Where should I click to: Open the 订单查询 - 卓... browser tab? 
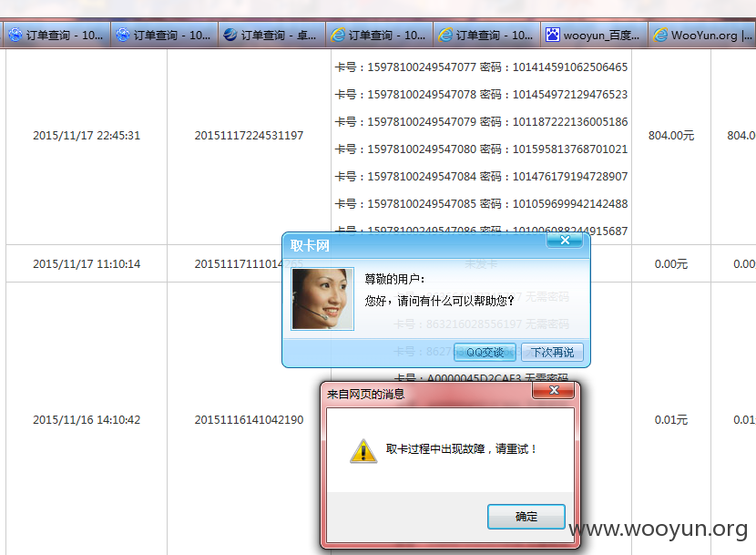[272, 36]
